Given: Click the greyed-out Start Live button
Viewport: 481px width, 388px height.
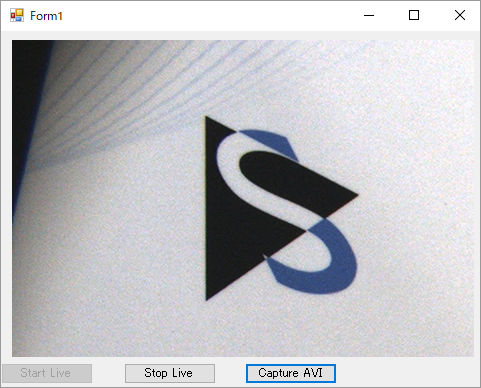Looking at the screenshot, I should (x=47, y=373).
